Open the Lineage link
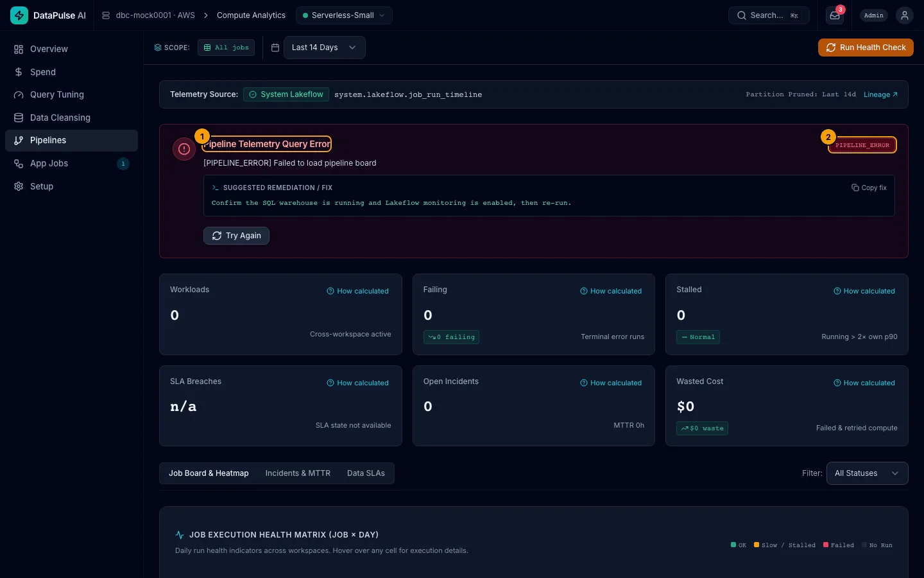 click(x=880, y=94)
